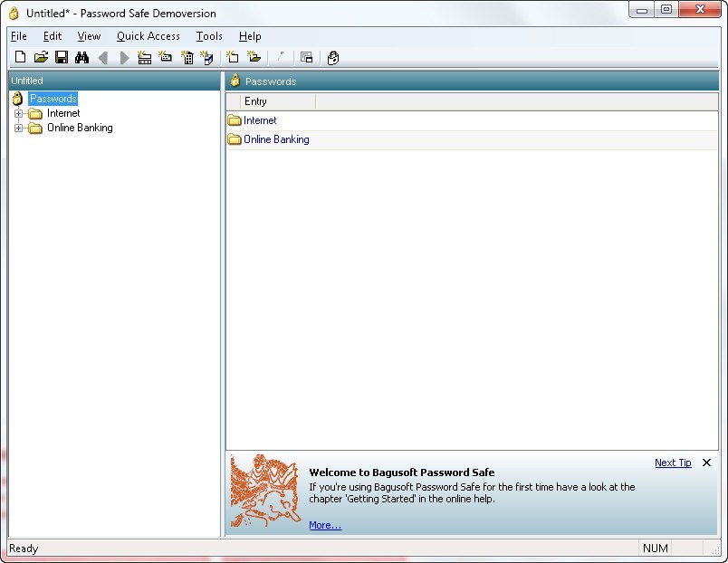The height and width of the screenshot is (563, 728).
Task: Click the Next Tip link
Action: 673,463
